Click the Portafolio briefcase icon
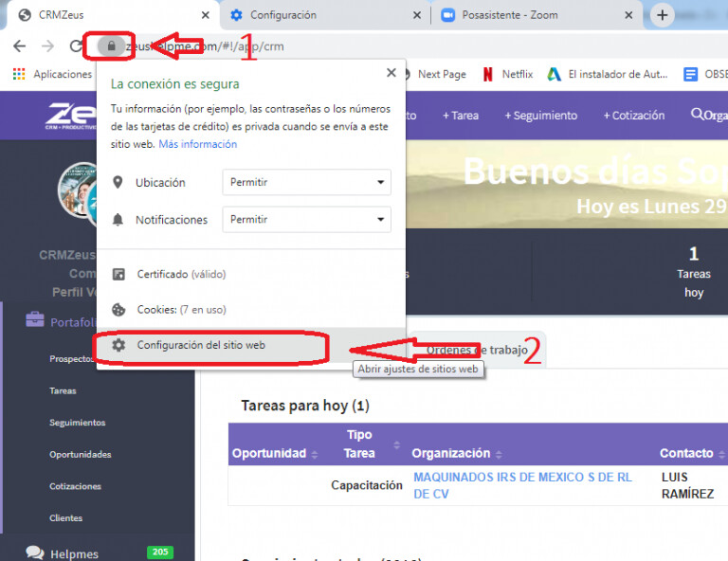This screenshot has width=728, height=561. (x=35, y=319)
